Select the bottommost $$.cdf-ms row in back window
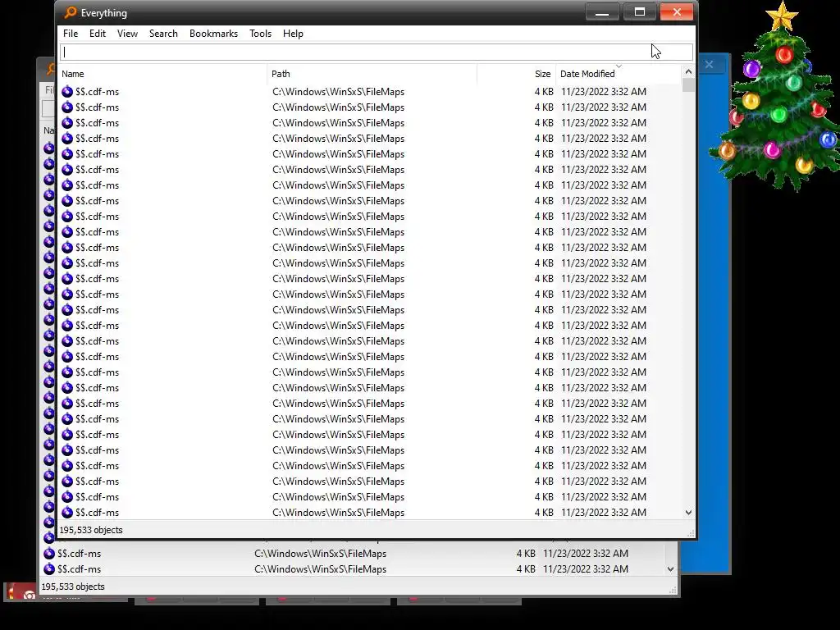The image size is (840, 630). (x=351, y=569)
